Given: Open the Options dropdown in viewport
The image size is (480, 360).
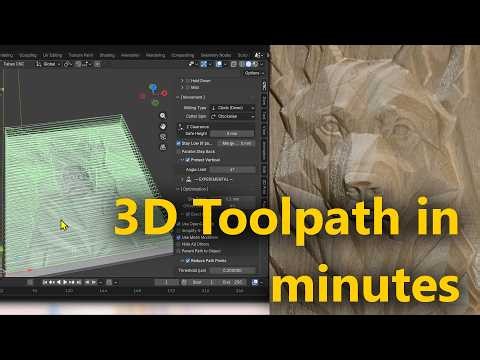Looking at the screenshot, I should [254, 73].
